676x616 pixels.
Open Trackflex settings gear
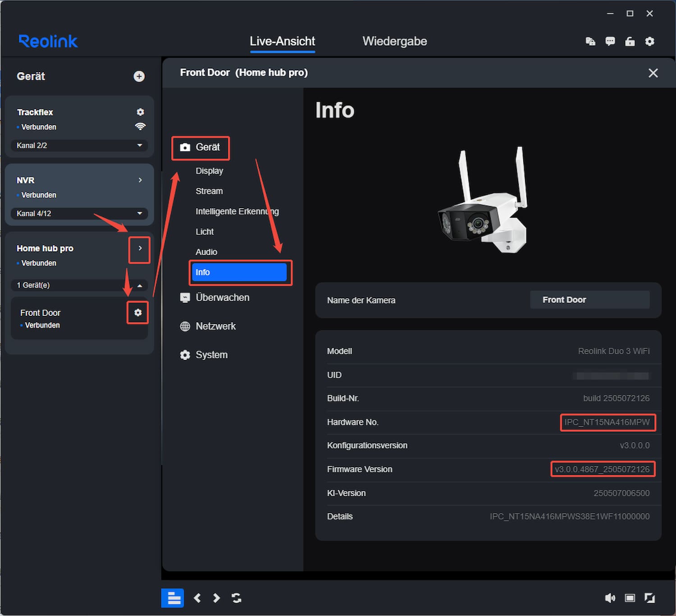(140, 112)
